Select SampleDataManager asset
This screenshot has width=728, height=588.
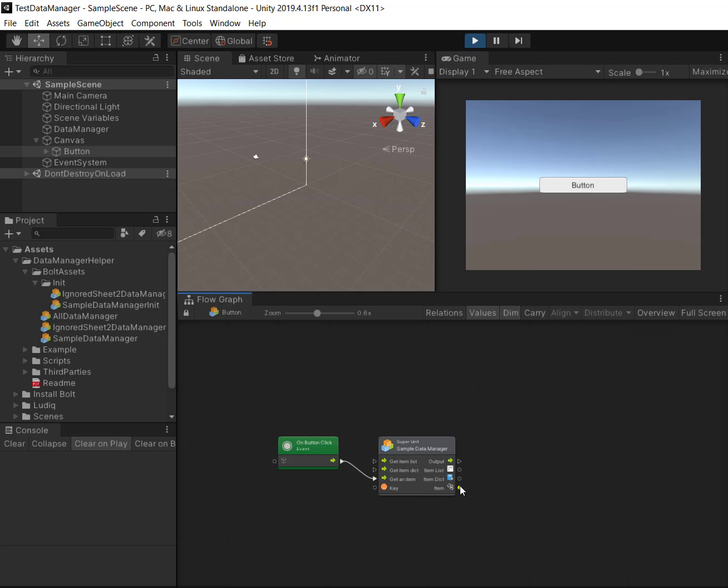[95, 338]
